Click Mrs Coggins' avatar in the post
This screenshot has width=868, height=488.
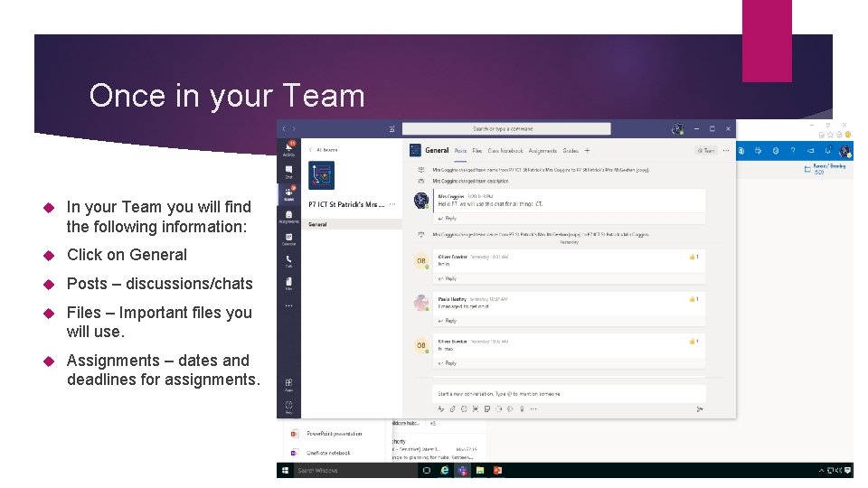[x=421, y=200]
